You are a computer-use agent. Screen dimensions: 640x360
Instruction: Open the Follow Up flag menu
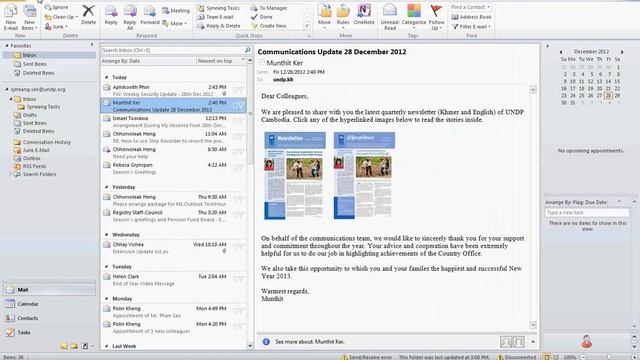[436, 18]
